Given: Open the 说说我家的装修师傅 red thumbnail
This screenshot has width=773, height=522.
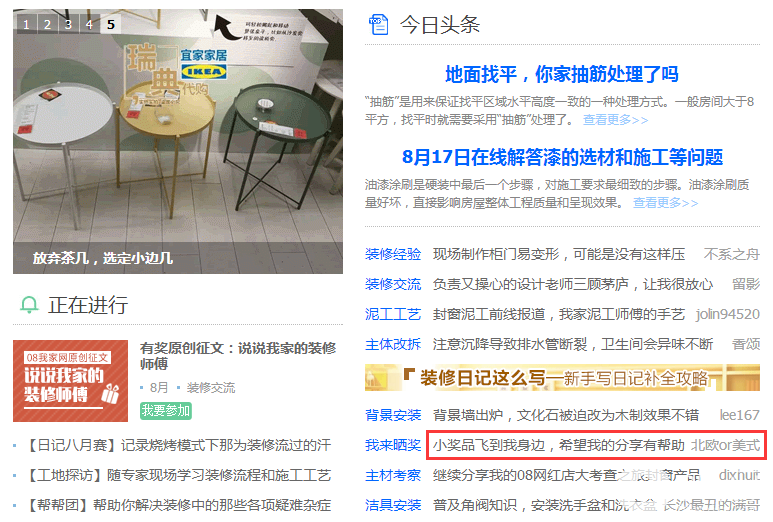Looking at the screenshot, I should click(70, 381).
